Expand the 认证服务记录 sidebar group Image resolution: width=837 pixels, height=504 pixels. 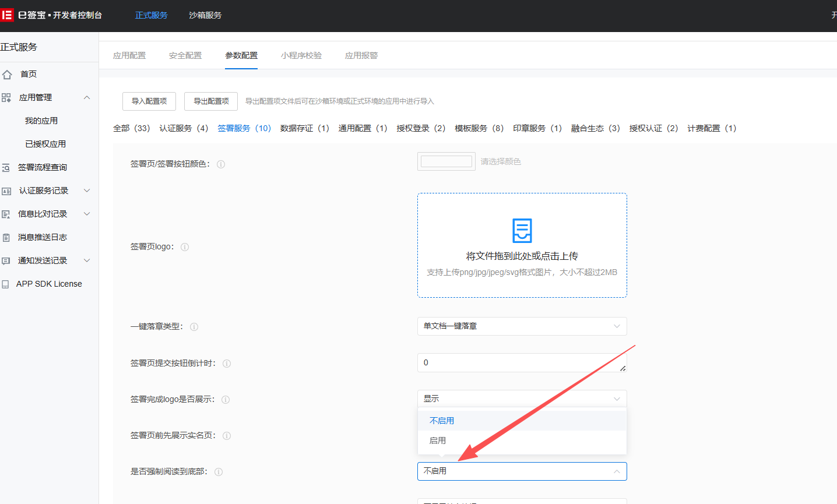point(87,191)
